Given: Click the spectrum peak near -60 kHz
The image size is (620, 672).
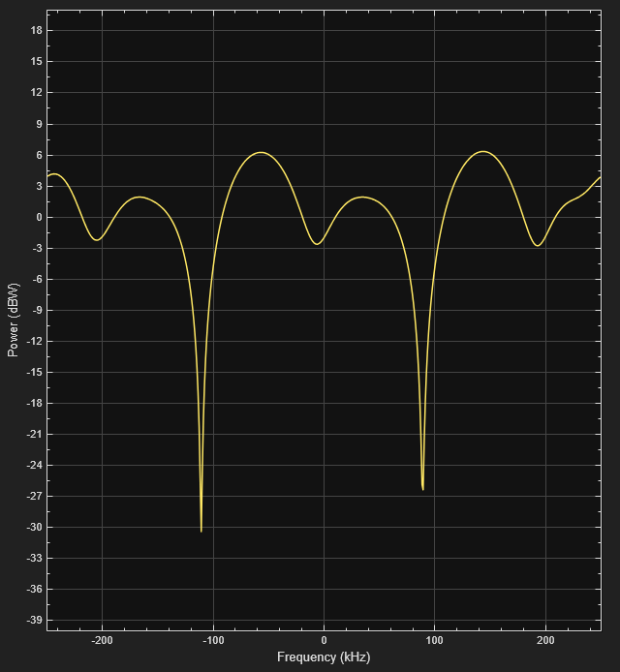Looking at the screenshot, I should click(x=260, y=152).
